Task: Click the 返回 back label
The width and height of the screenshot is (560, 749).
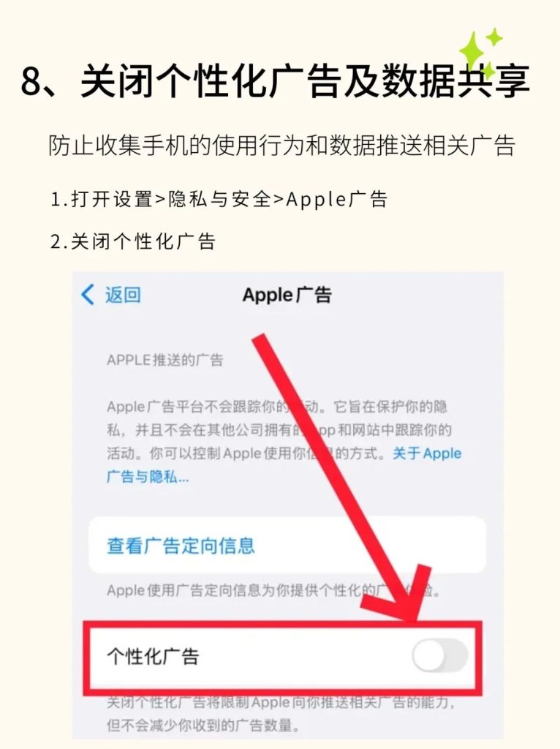Action: pyautogui.click(x=123, y=295)
